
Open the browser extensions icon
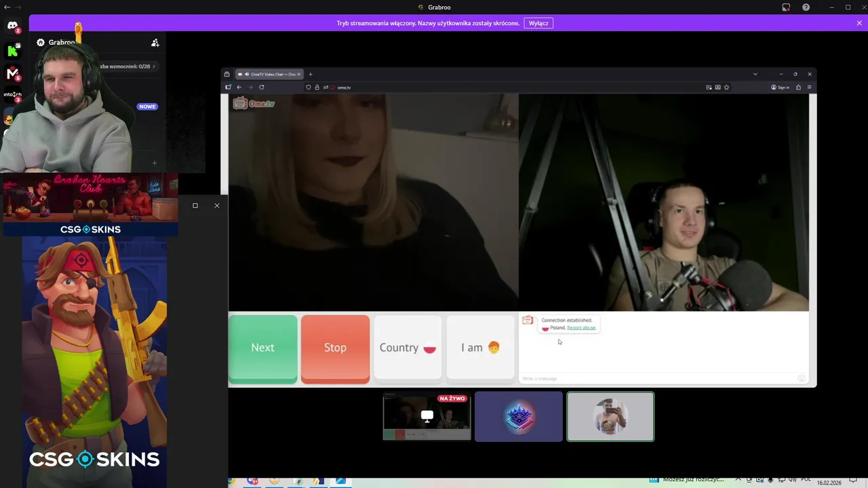pos(798,87)
